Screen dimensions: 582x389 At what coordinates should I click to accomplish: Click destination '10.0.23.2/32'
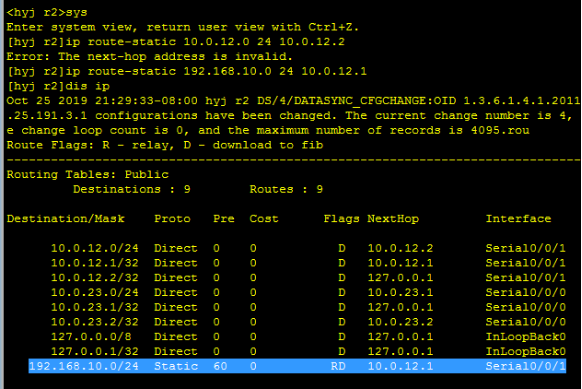tap(95, 322)
